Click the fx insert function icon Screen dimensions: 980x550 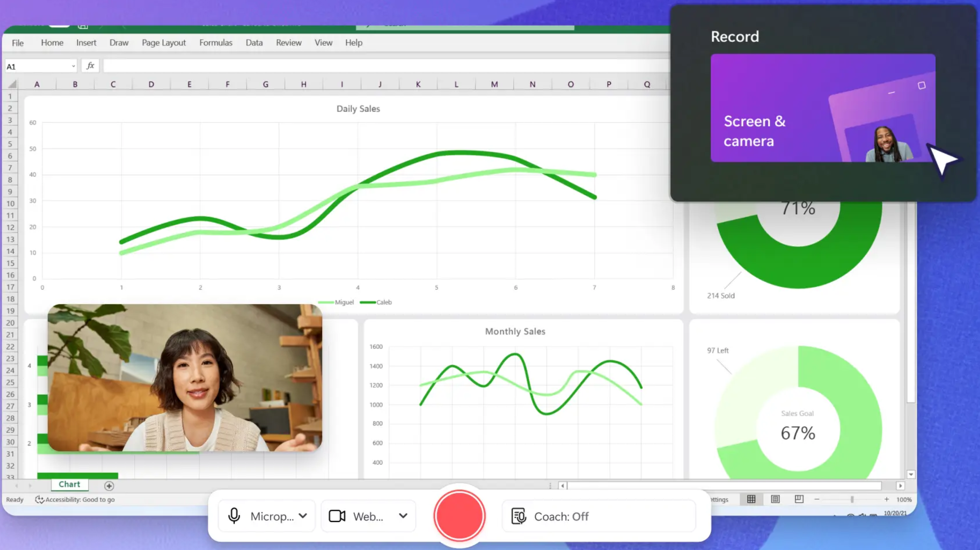tap(90, 66)
